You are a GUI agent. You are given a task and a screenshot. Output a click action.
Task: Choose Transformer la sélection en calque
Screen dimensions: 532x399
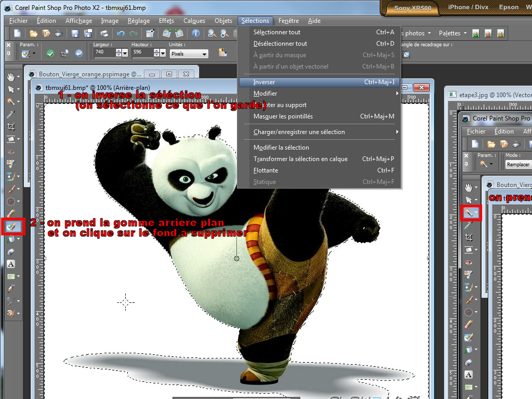319,159
